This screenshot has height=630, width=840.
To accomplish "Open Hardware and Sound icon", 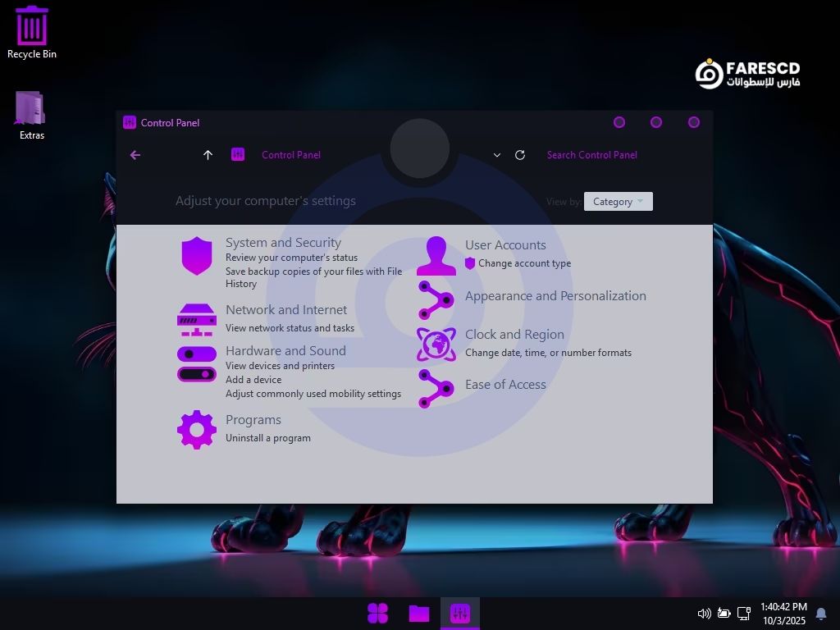I will (197, 364).
